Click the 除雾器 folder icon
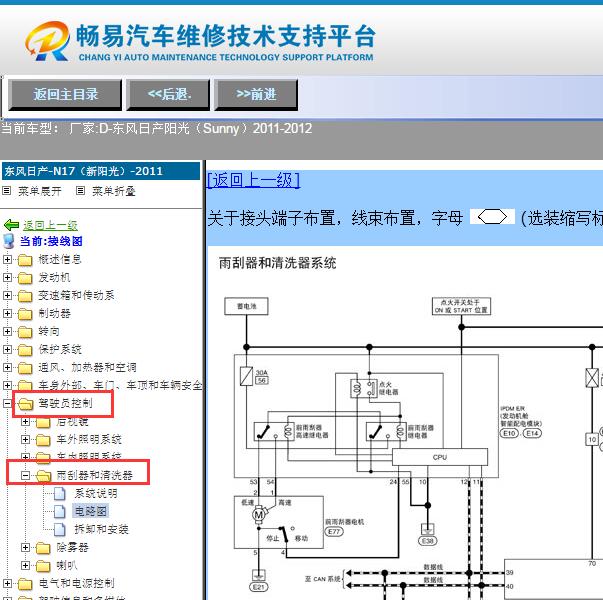This screenshot has height=600, width=603. coord(43,548)
